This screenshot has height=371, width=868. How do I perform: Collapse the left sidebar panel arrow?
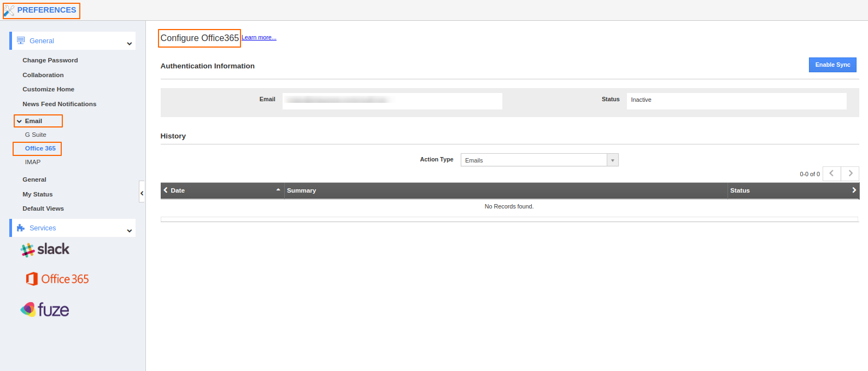(x=142, y=192)
